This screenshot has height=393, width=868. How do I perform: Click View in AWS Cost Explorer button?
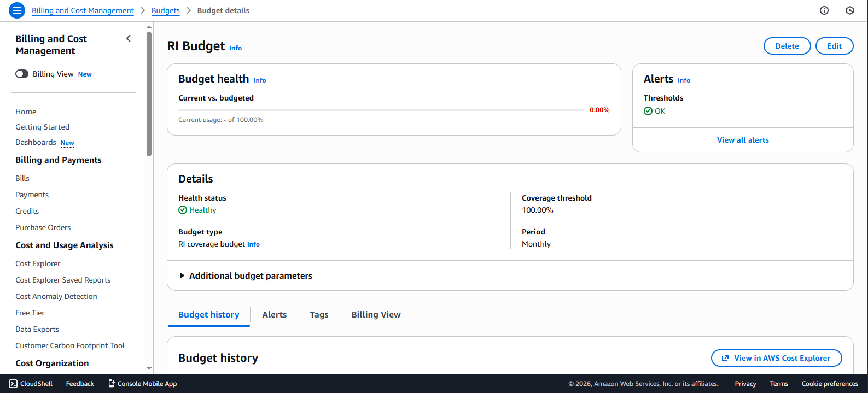tap(777, 358)
